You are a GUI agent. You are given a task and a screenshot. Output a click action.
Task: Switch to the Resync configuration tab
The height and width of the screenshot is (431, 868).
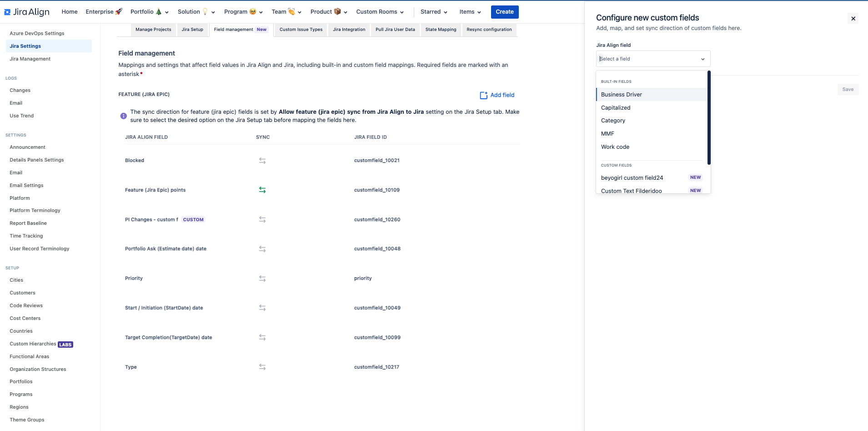(489, 30)
